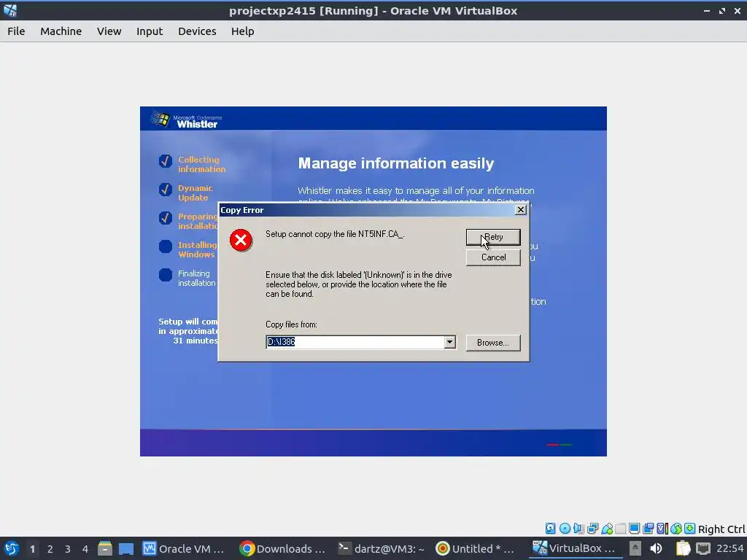Click the Whistler Windows flag logo

pyautogui.click(x=160, y=119)
